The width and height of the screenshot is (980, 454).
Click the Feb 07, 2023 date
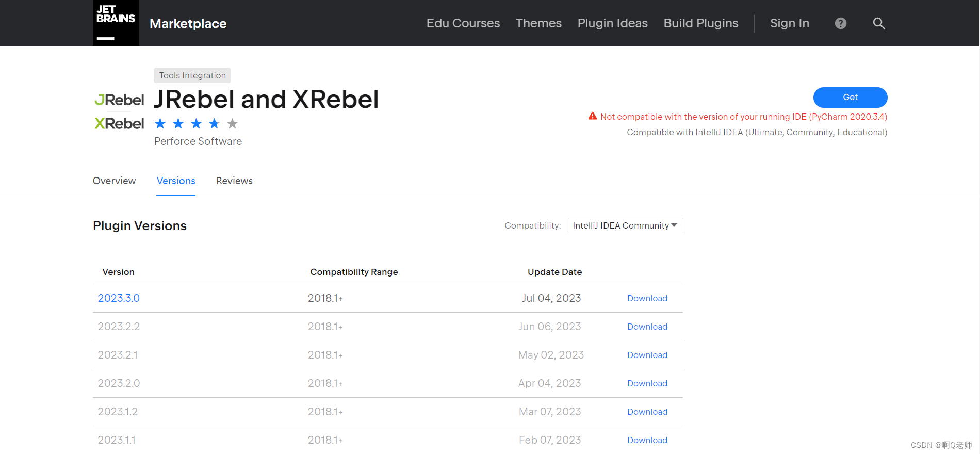[x=550, y=440]
